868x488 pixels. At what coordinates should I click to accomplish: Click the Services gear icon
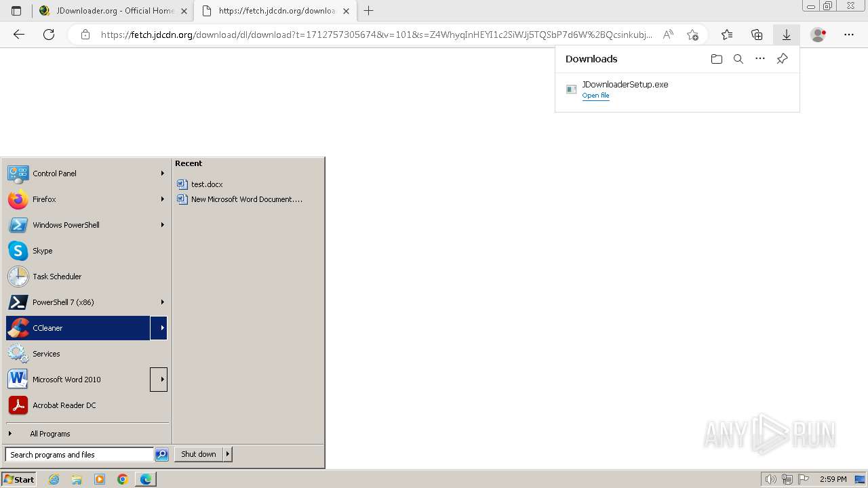click(18, 354)
